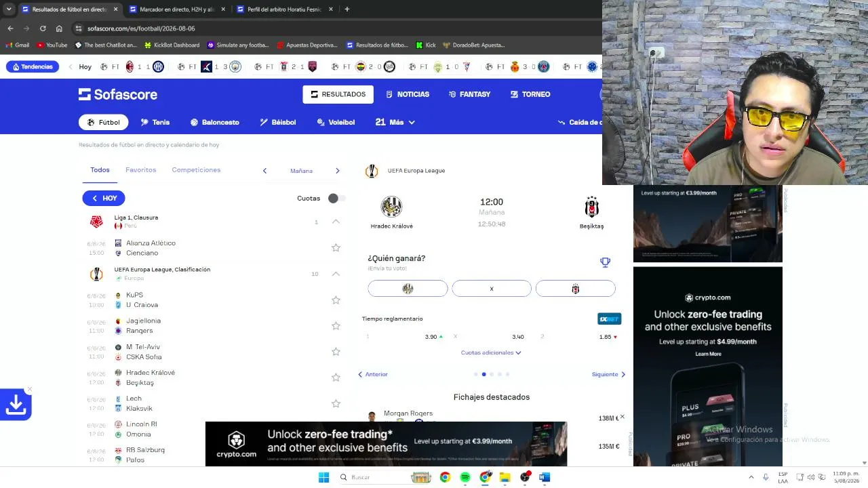Click Siguiente in the featured match card
868x488 pixels.
(x=608, y=374)
